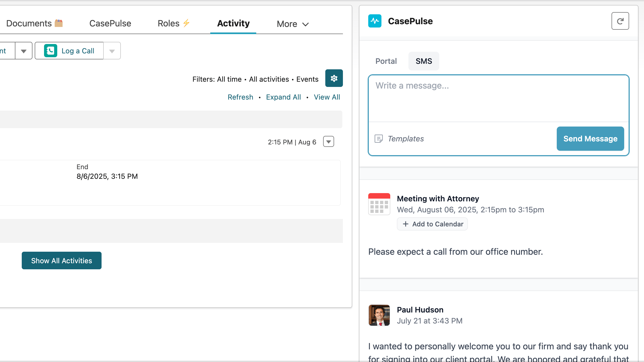Switch to the Portal tab
644x362 pixels.
(386, 61)
